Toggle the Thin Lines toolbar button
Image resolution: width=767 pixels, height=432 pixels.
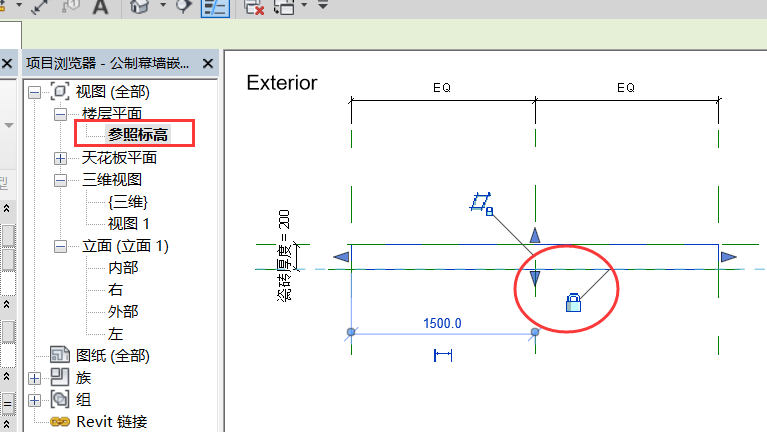213,8
